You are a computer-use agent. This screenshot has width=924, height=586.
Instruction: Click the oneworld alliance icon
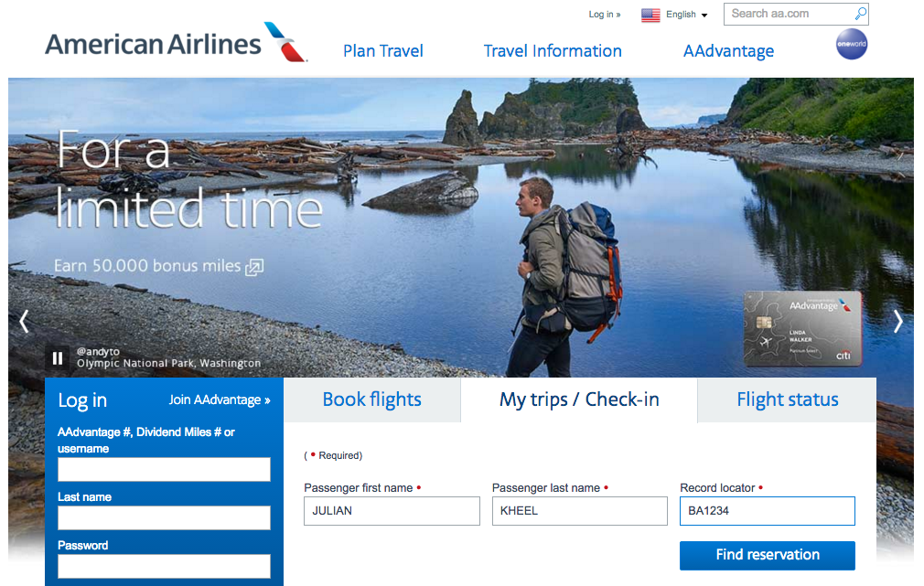click(851, 44)
